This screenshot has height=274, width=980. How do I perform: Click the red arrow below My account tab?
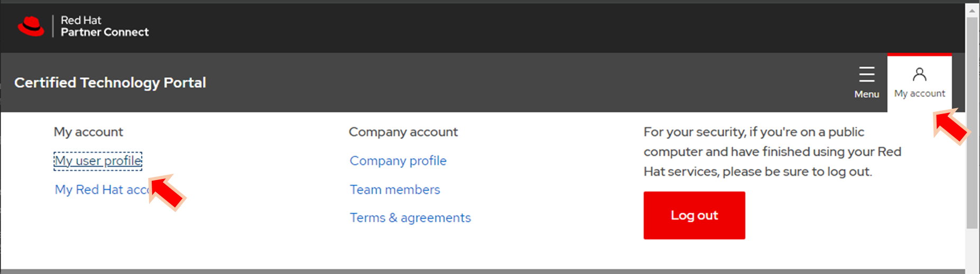coord(951,127)
